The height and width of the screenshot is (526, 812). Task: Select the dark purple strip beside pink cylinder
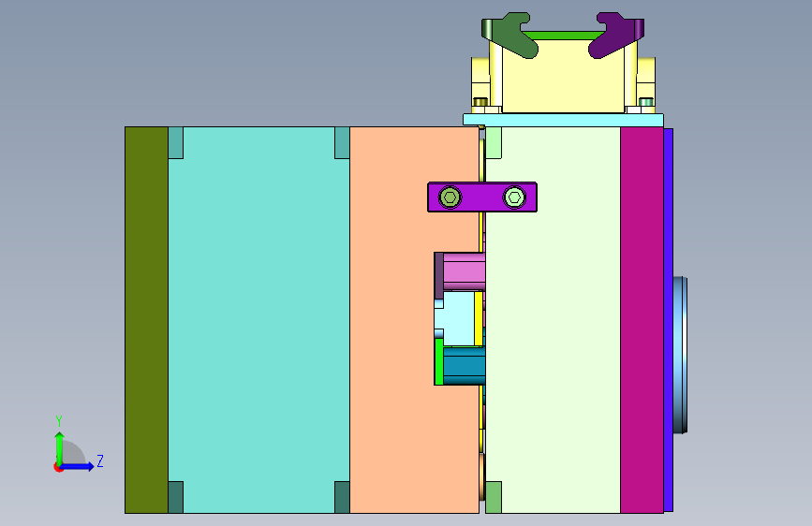439,275
